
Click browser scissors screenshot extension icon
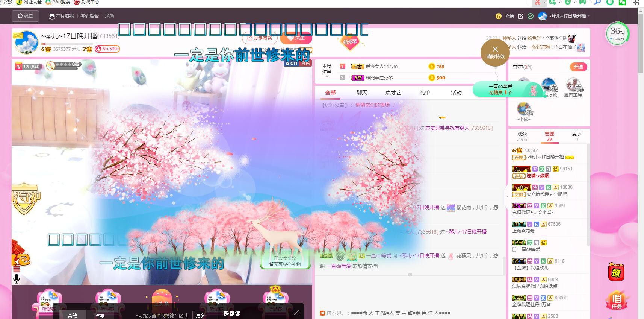click(537, 2)
